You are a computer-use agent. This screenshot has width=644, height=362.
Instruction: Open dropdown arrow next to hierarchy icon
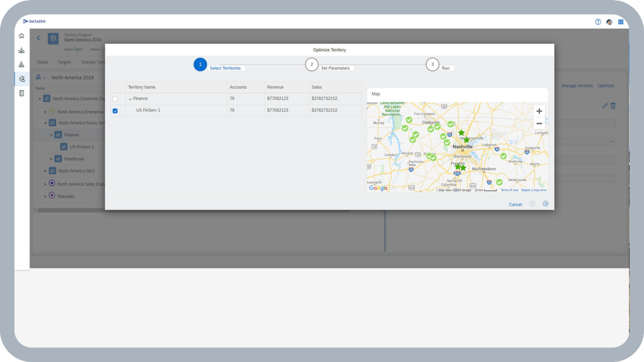coord(45,78)
